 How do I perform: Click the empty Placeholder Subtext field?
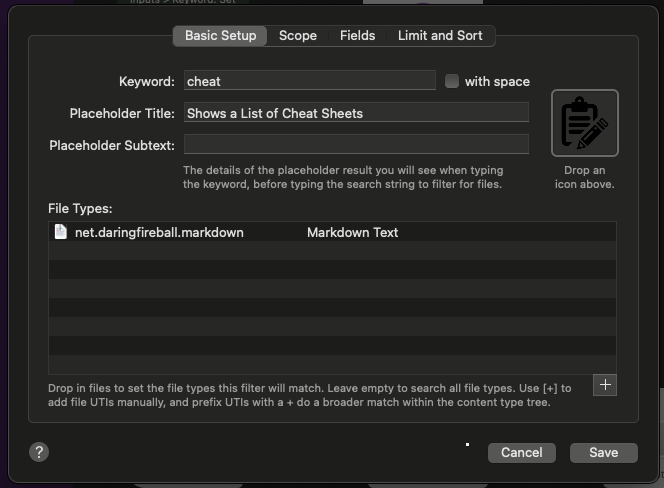(356, 144)
